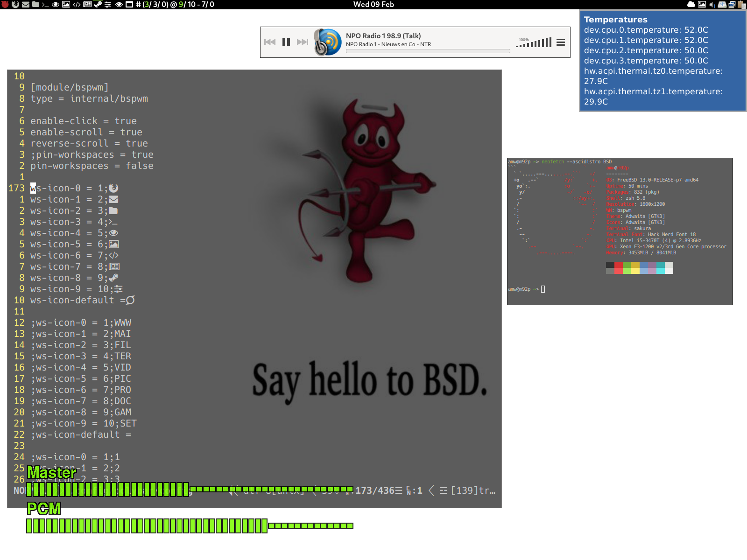Screen dimensions: 747x560
Task: Click 'OS: FreeBSD 13.0-RELEASE-p7 amd64' line
Action: pos(652,180)
